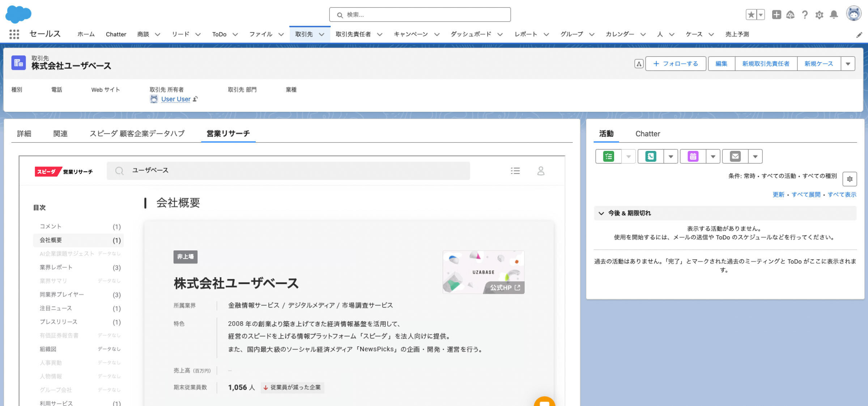Click in the global search field
The image size is (868, 406).
[x=420, y=14]
